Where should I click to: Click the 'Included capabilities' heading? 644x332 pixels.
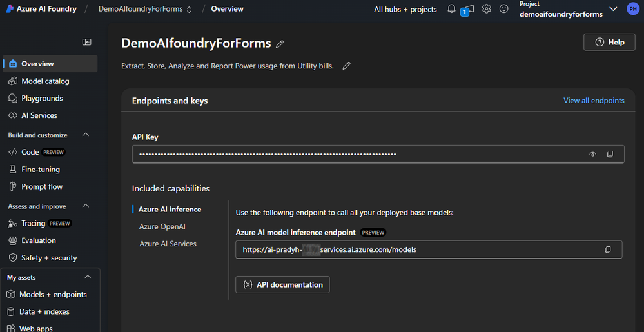coord(171,188)
